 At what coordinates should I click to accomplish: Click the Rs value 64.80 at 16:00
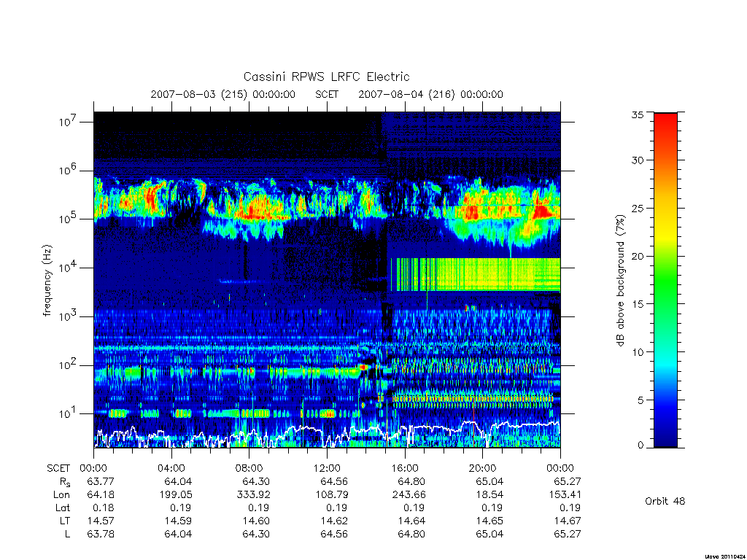pyautogui.click(x=411, y=481)
